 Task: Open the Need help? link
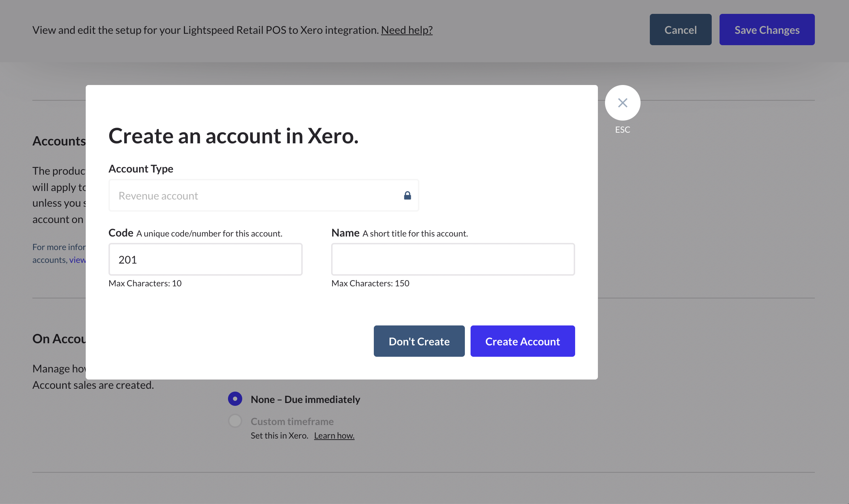[407, 30]
